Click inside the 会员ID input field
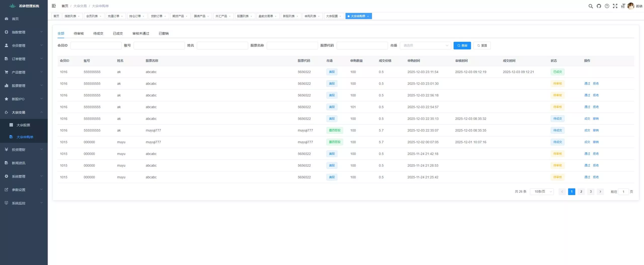This screenshot has width=644, height=265. coord(96,46)
